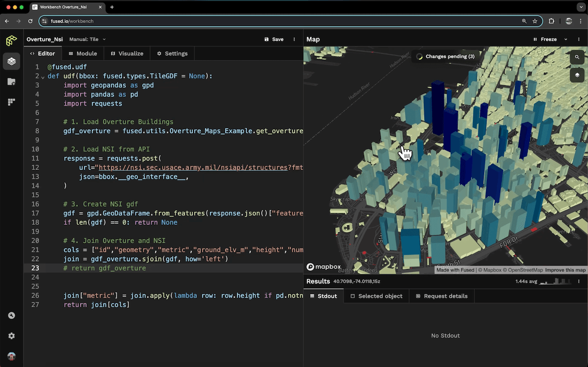This screenshot has height=367, width=588.
Task: Open the Request details tab
Action: coord(442,296)
